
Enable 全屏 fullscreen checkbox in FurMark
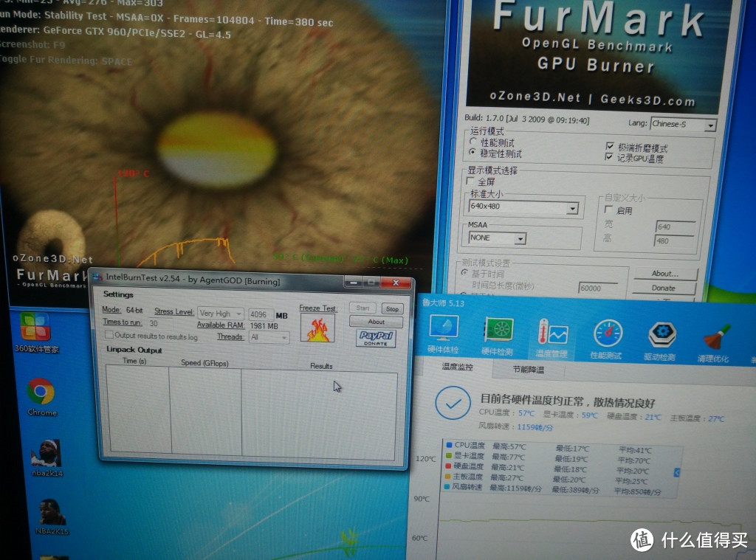(470, 181)
